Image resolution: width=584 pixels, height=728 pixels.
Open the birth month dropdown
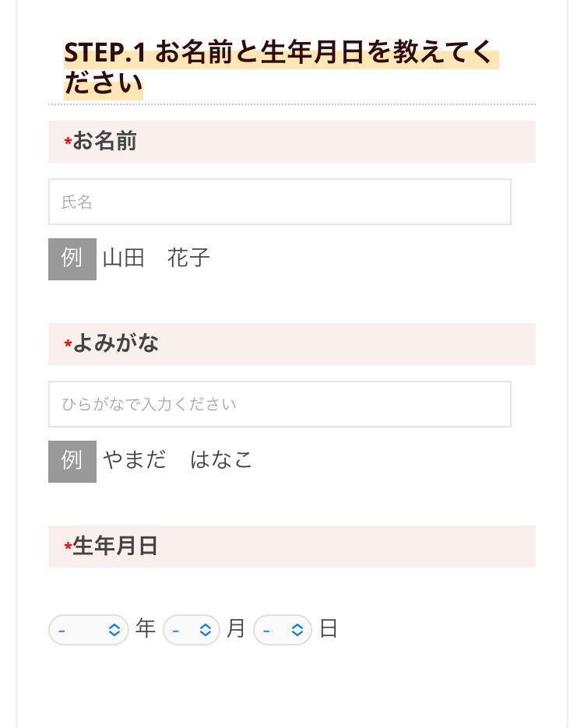point(191,630)
